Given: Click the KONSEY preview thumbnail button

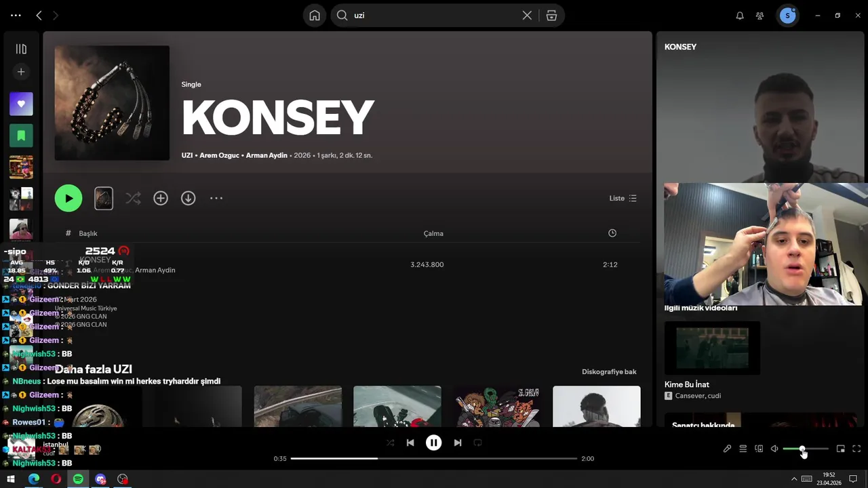Looking at the screenshot, I should [104, 198].
